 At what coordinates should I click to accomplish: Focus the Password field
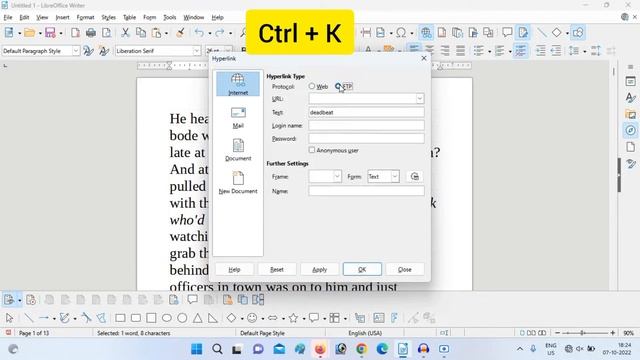[366, 138]
